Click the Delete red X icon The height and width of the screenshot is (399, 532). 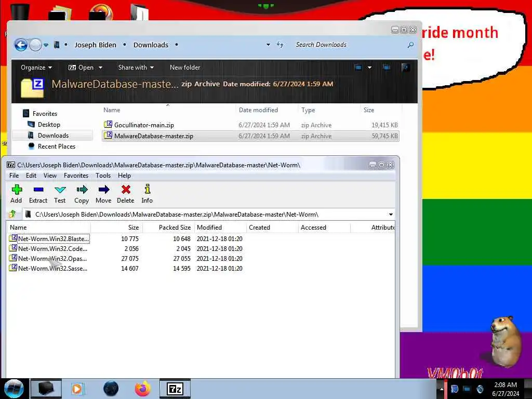click(x=126, y=194)
